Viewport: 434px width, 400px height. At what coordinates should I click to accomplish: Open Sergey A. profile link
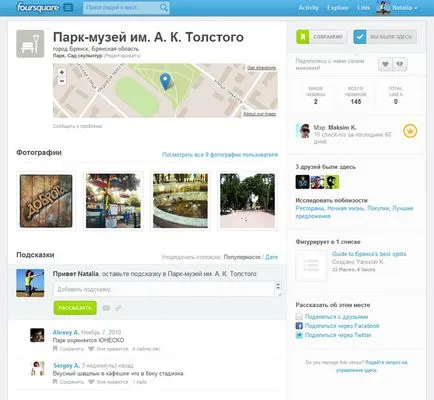[x=66, y=366]
